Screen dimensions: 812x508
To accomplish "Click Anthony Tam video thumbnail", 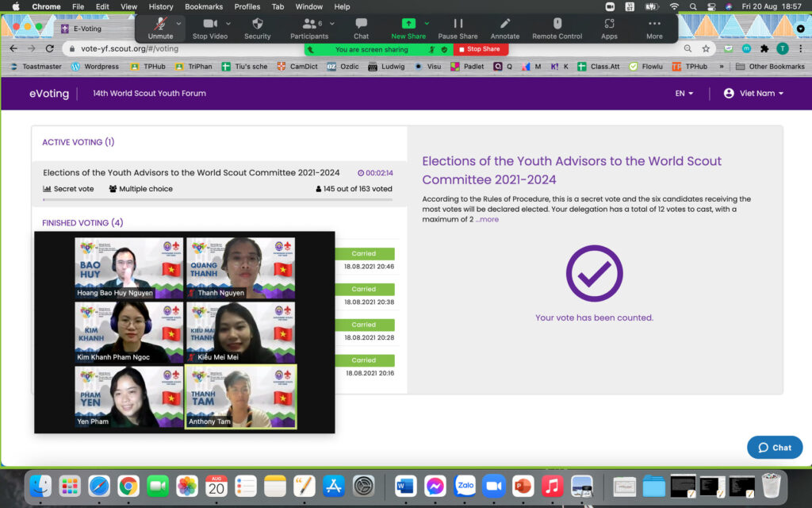I will (241, 397).
